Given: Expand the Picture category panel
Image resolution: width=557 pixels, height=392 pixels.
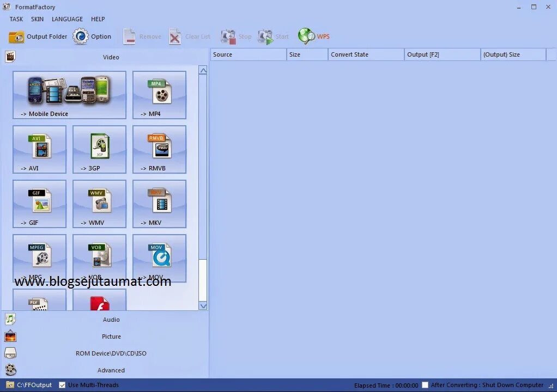Looking at the screenshot, I should [x=105, y=336].
